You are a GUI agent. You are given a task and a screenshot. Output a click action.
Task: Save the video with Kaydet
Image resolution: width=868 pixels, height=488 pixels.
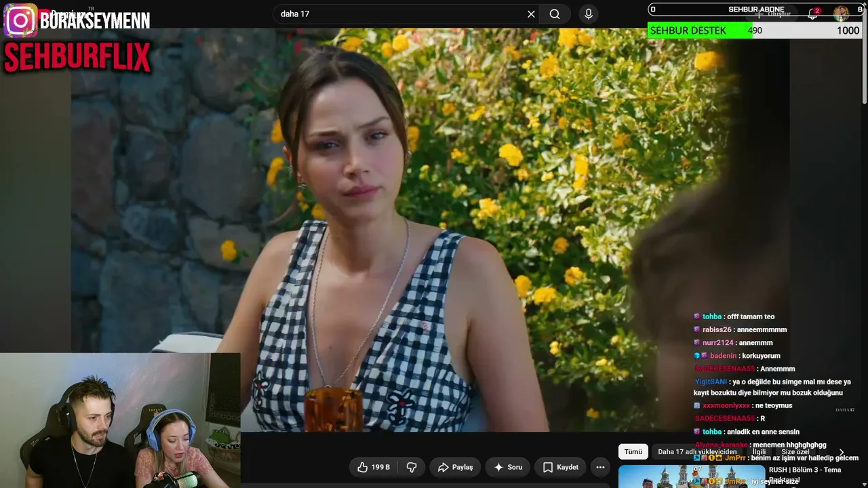pos(561,467)
